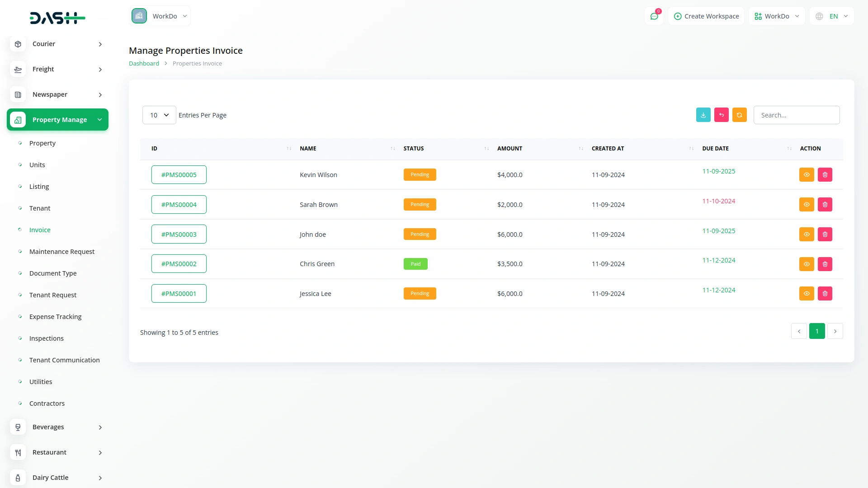View Sarah Brown invoice via eye icon
The height and width of the screenshot is (488, 868).
click(x=806, y=205)
